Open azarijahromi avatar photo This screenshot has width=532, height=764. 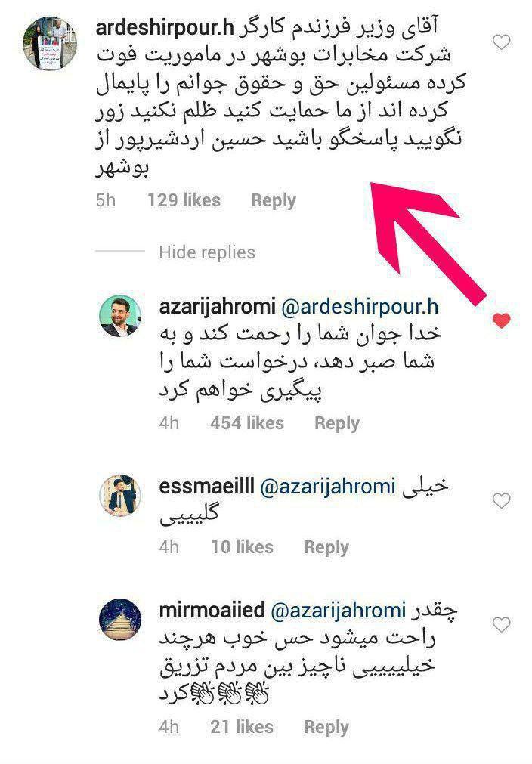[x=120, y=316]
